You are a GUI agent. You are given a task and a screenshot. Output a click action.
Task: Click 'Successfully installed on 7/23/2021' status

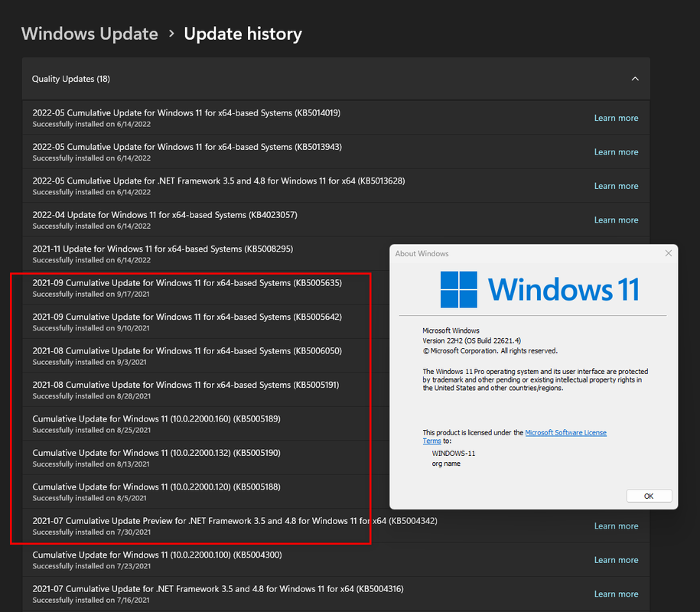tap(92, 566)
